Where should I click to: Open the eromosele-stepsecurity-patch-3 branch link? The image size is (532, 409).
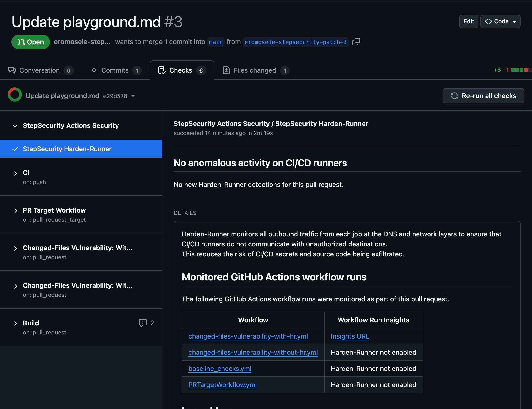(295, 42)
